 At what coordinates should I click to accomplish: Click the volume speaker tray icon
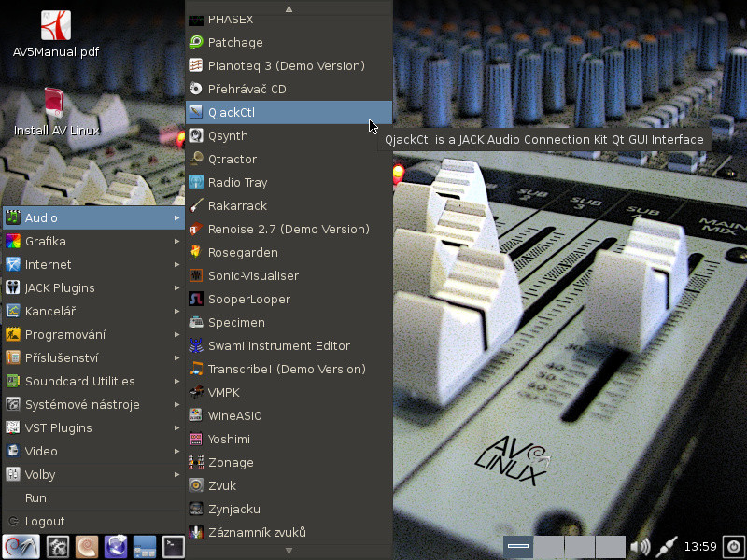(x=640, y=546)
